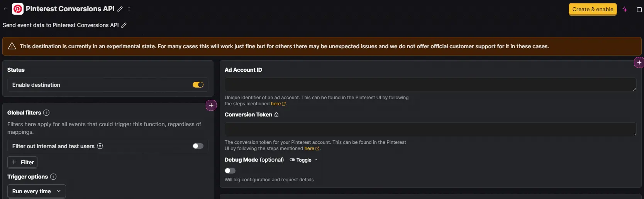Show the Global filters info tooltip
644x199 pixels.
[46, 113]
